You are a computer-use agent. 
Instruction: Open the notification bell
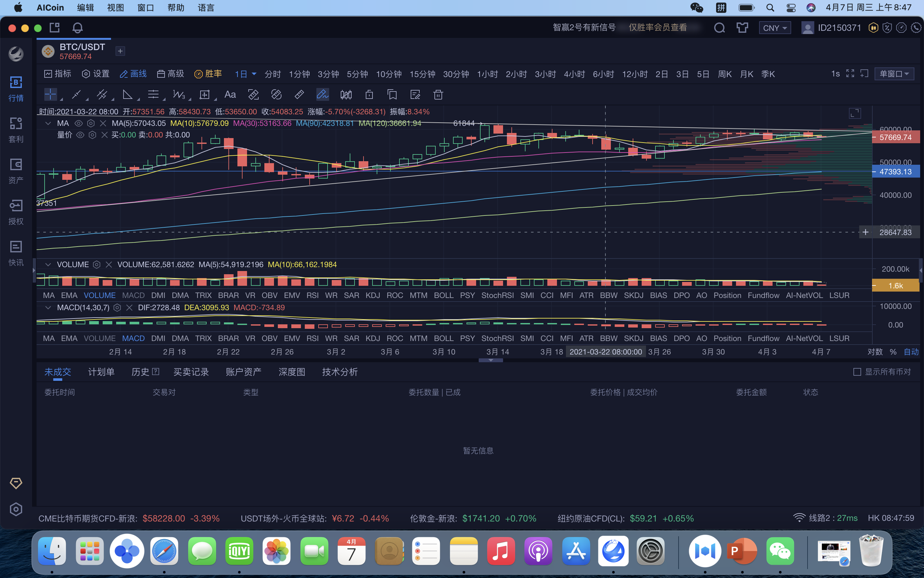[78, 28]
